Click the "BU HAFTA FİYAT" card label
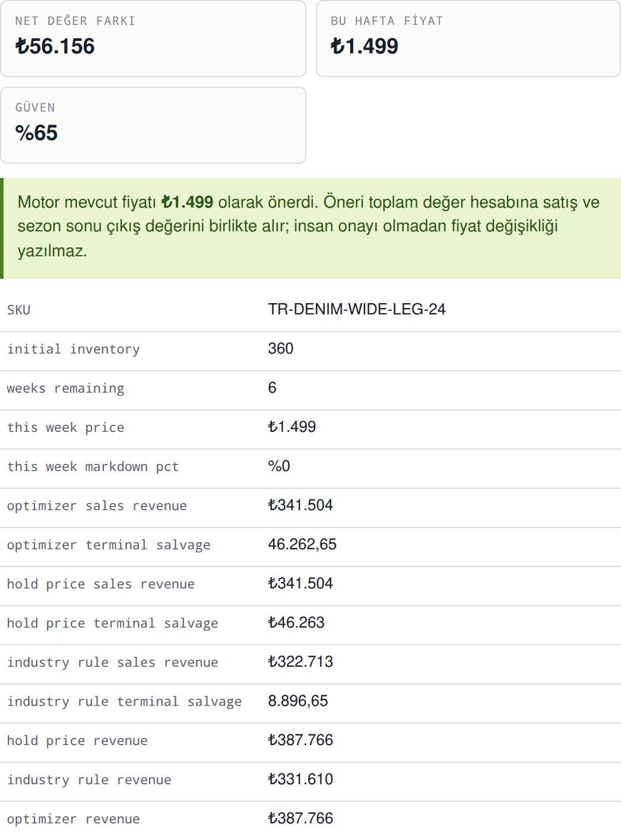 tap(387, 21)
